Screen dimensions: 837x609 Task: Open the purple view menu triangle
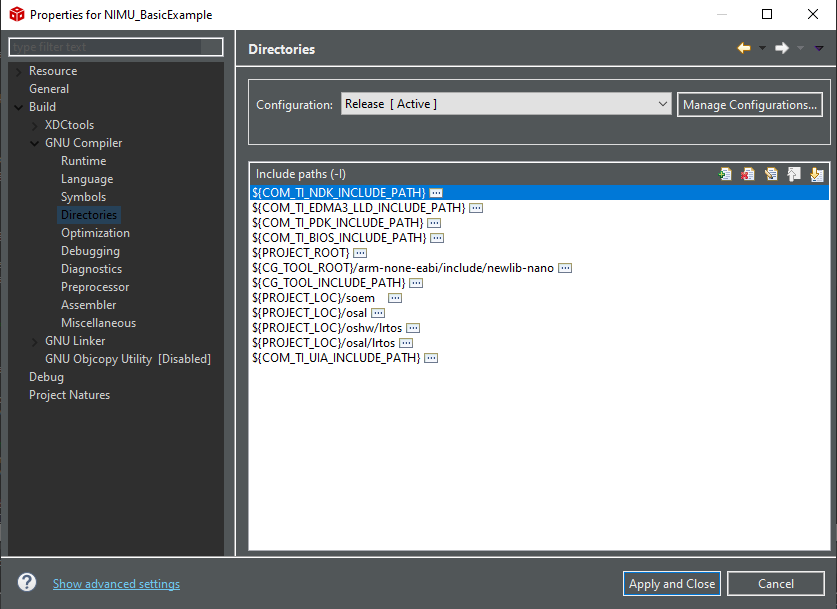[819, 49]
